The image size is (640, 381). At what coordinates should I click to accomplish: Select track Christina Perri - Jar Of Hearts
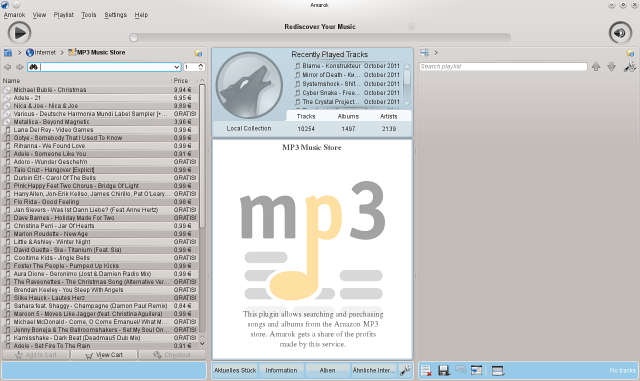[100, 226]
